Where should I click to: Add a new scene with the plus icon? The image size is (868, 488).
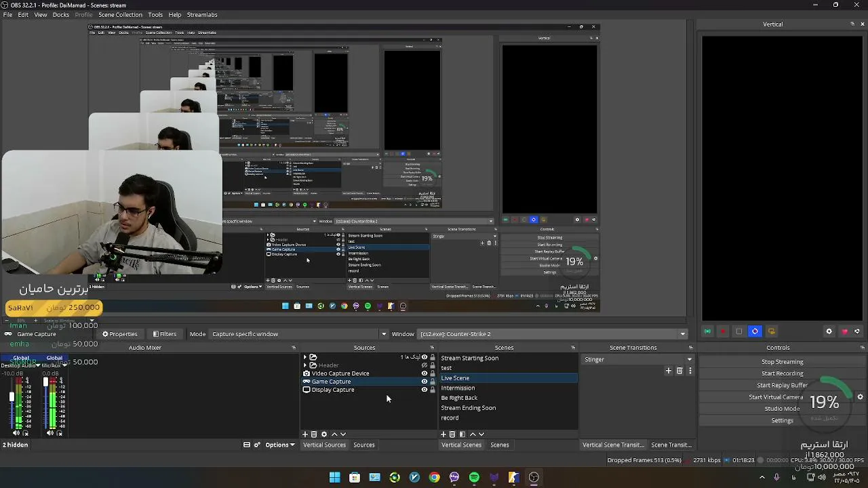(x=443, y=434)
